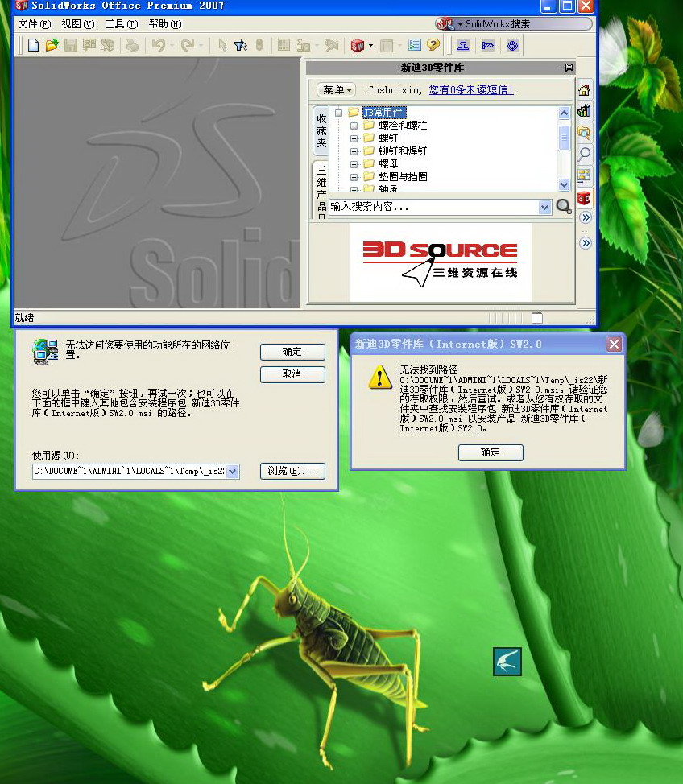Viewport: 683px width, 784px height.
Task: Switch to the 收藏夹 vertical tab
Action: pos(321,131)
